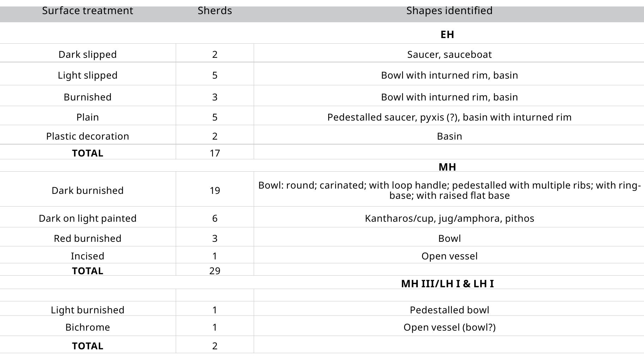Select the "Saucer, sauceboat" cell
This screenshot has width=644, height=356.
pos(449,54)
